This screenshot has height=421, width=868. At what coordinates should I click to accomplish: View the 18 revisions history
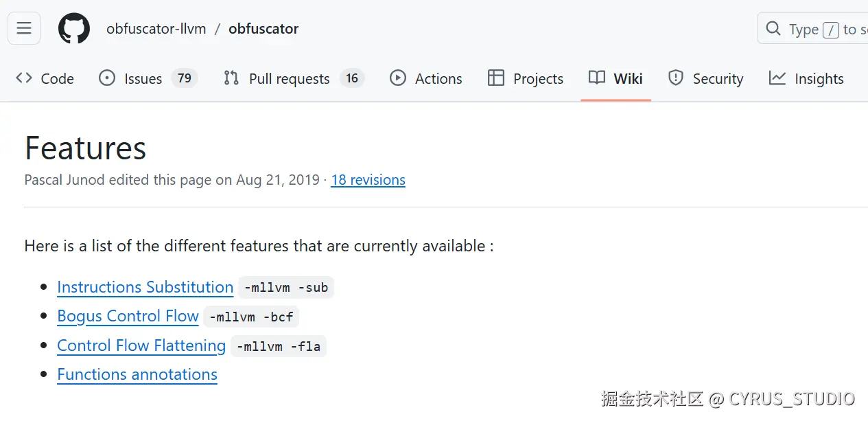(368, 180)
